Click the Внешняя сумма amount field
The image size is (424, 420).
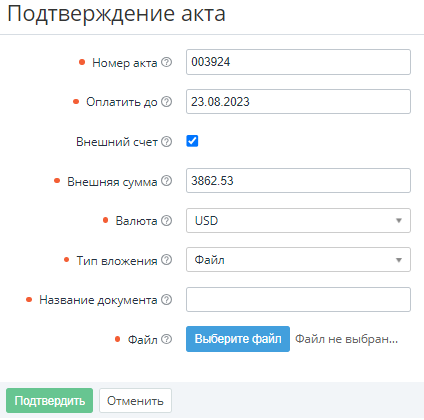tap(298, 181)
